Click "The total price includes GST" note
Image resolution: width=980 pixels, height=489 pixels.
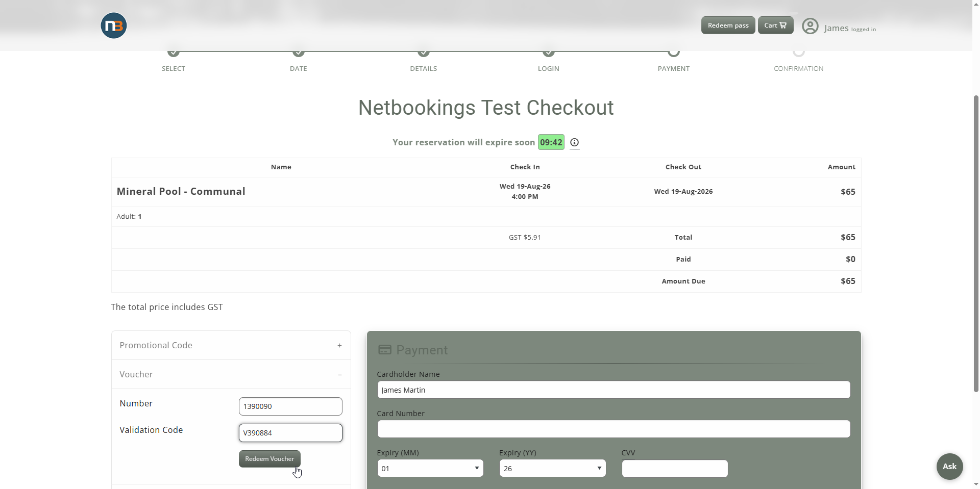tap(167, 307)
